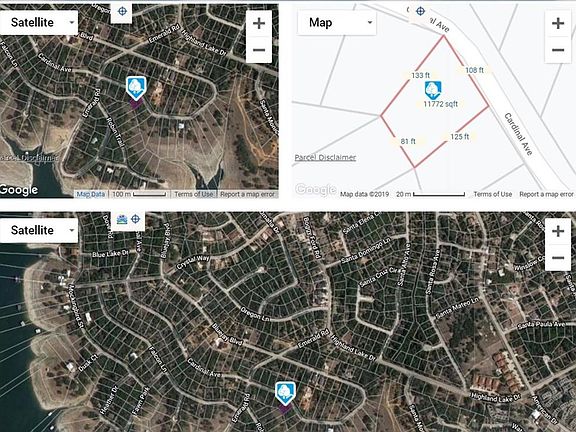Click recenter crosshair on top-left map

(x=122, y=11)
